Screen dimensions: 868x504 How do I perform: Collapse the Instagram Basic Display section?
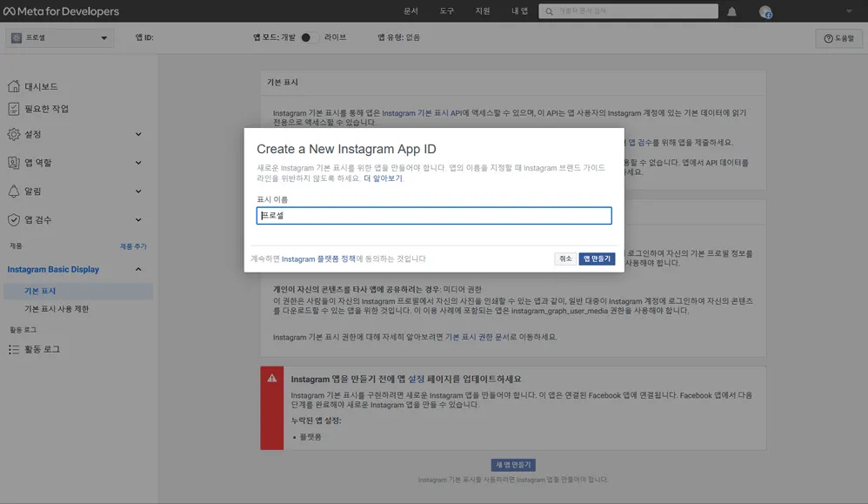(138, 269)
